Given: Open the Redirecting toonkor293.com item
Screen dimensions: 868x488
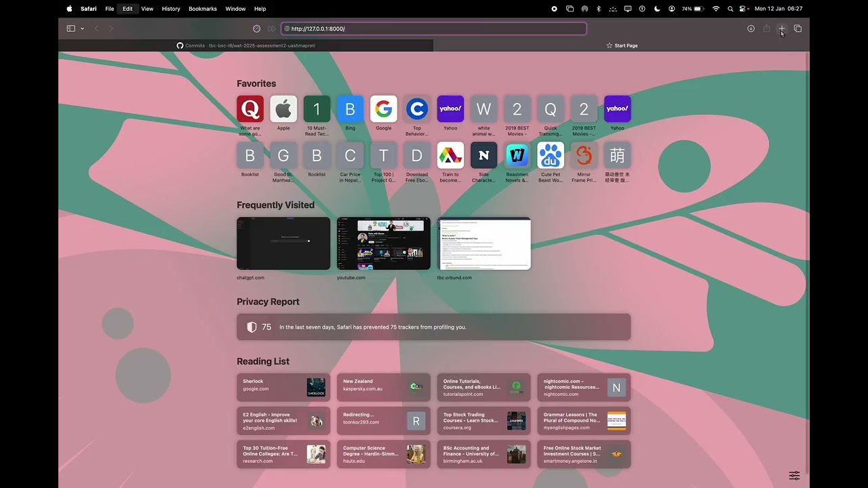Looking at the screenshot, I should coord(384,421).
